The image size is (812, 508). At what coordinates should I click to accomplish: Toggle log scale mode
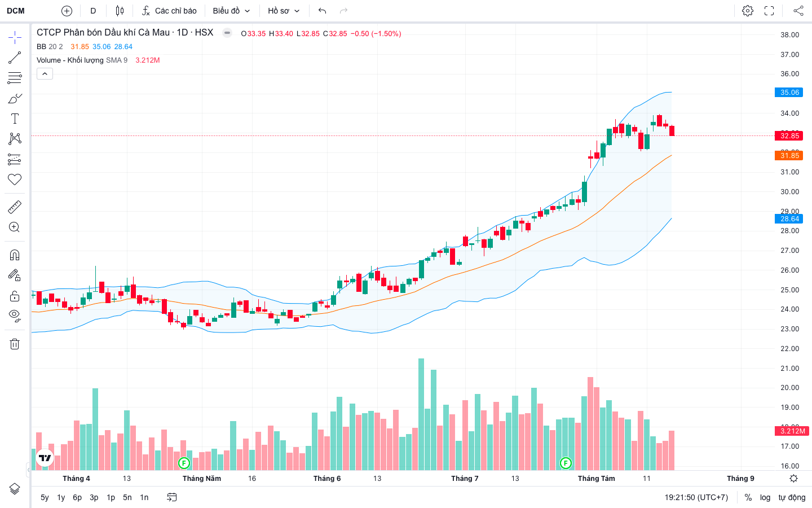point(765,497)
